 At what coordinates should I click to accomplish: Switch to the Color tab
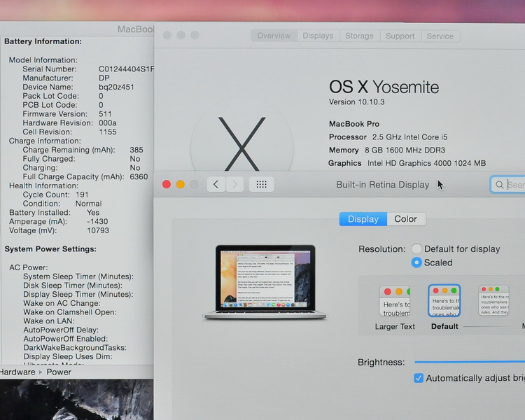click(x=406, y=219)
